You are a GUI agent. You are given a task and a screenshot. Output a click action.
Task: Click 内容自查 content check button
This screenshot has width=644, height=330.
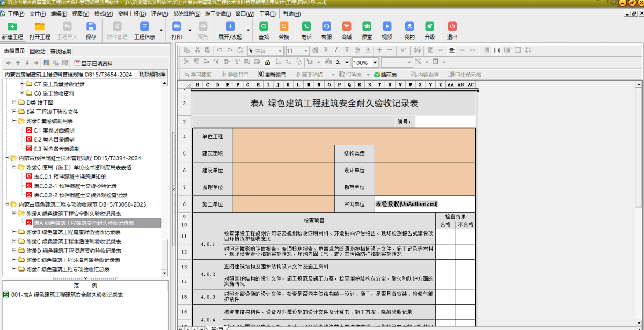pyautogui.click(x=425, y=75)
